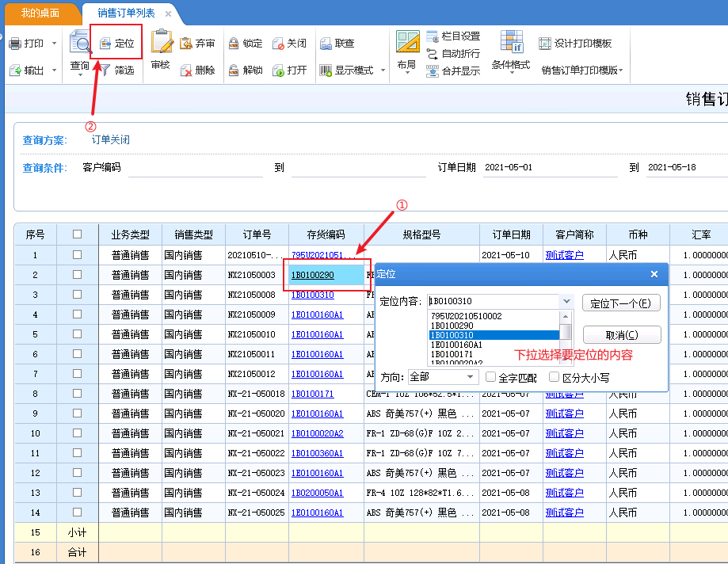Click the 取消(C) button
The image size is (728, 564).
pyautogui.click(x=622, y=335)
